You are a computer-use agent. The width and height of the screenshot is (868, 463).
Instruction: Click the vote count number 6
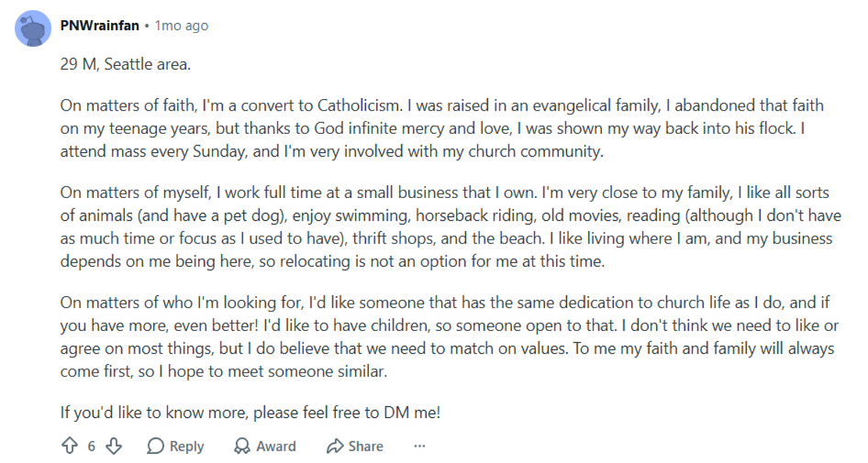tap(92, 446)
